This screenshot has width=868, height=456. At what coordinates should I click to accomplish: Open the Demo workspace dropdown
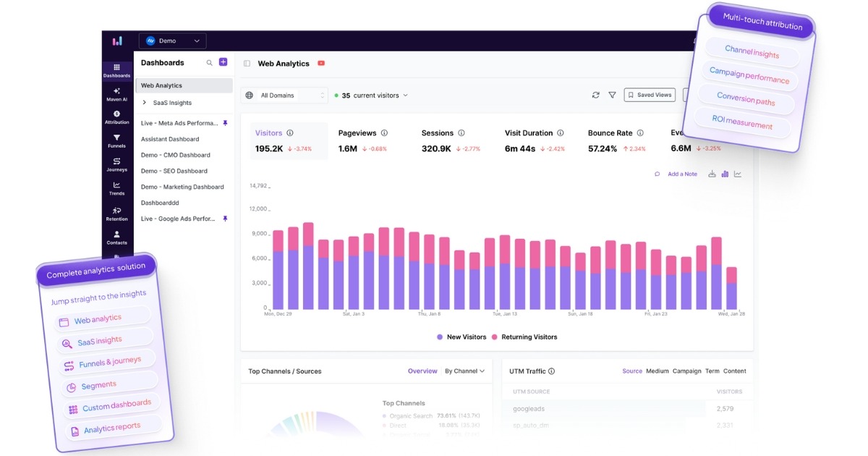coord(172,41)
